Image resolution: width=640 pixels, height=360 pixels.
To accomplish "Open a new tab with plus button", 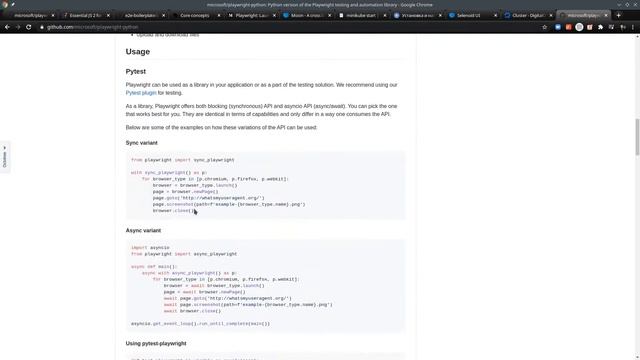I will pos(618,15).
